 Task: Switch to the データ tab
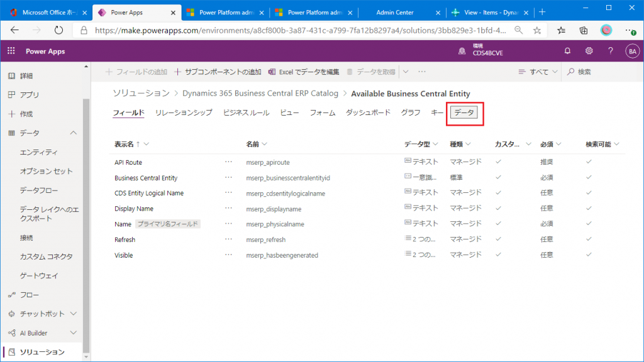(464, 112)
